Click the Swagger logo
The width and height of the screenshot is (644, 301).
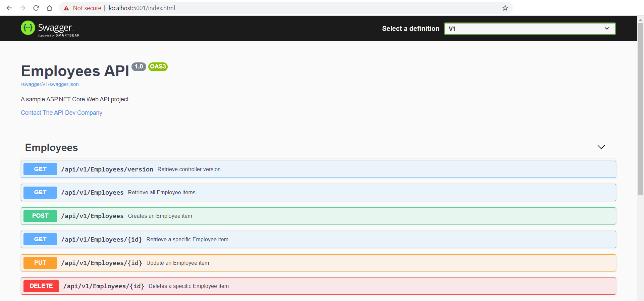50,29
